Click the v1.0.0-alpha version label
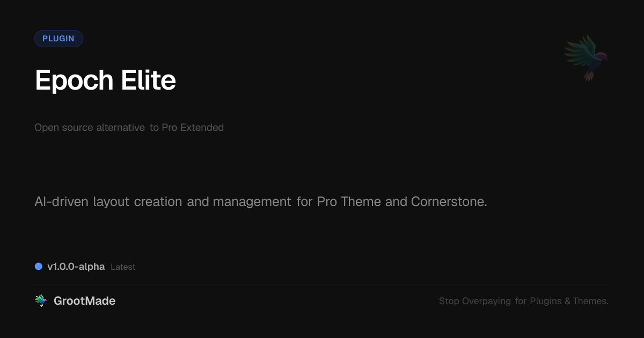This screenshot has height=338, width=644. (x=76, y=267)
